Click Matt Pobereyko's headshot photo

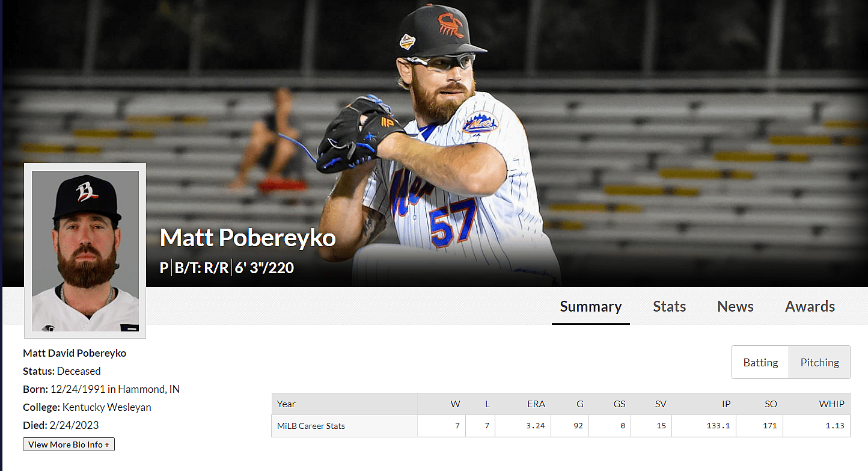85,250
